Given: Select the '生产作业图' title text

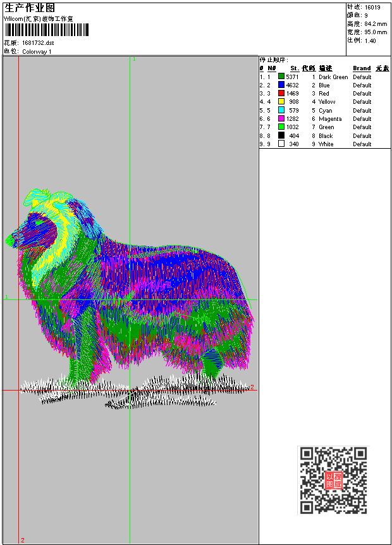Looking at the screenshot, I should pyautogui.click(x=30, y=8).
